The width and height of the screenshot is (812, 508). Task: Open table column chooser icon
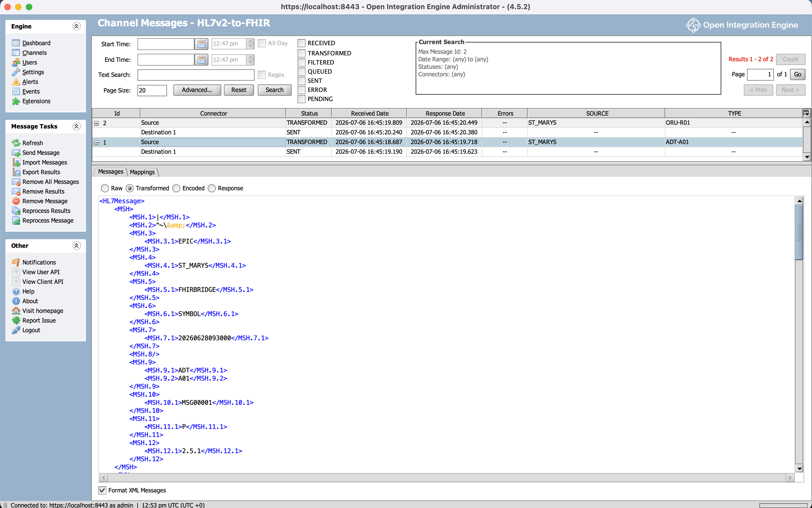point(806,113)
